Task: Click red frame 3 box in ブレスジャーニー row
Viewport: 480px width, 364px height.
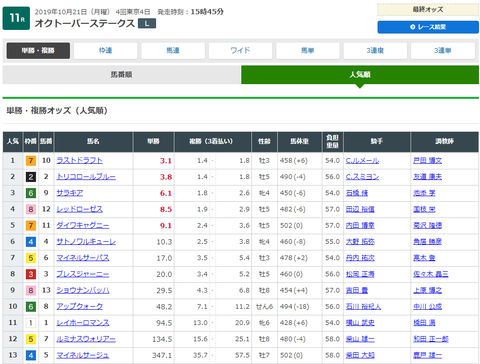Action: 31,274
